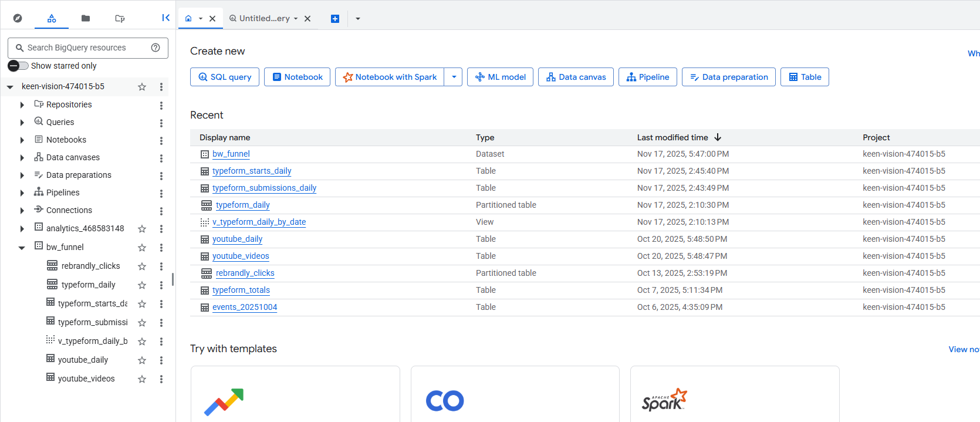The width and height of the screenshot is (980, 422).
Task: Open the folder icon tab in sidebar
Action: click(x=86, y=18)
